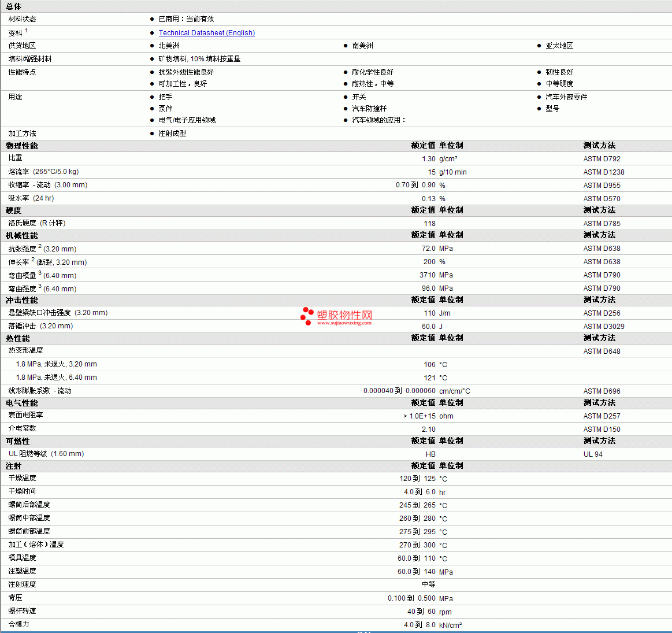Click the 注塑温度 row label
The image size is (672, 633).
(x=23, y=571)
